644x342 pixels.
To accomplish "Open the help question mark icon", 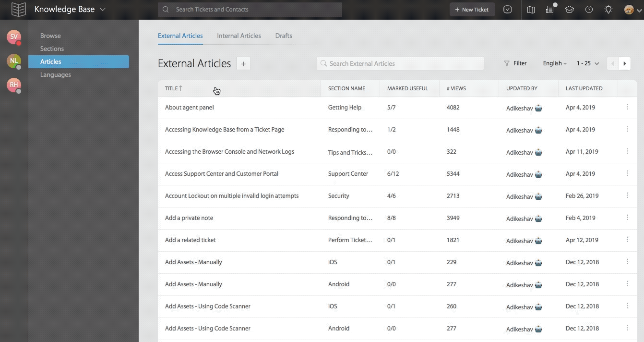I will [589, 10].
